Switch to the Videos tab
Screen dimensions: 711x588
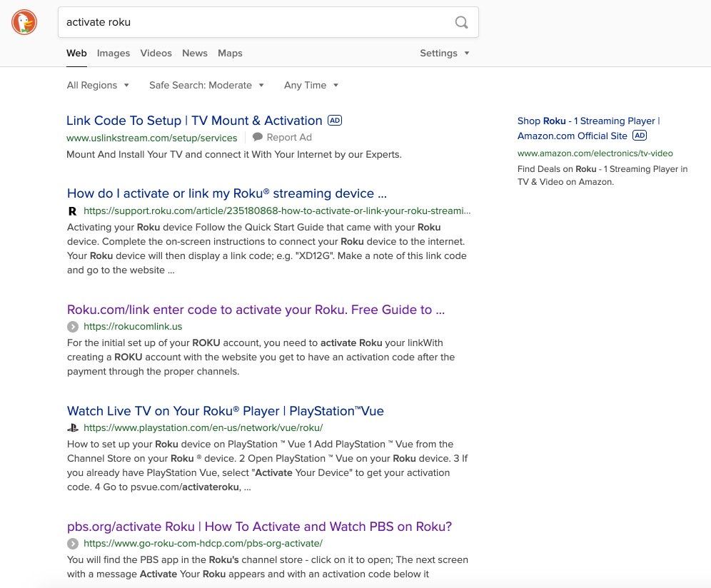coord(156,53)
